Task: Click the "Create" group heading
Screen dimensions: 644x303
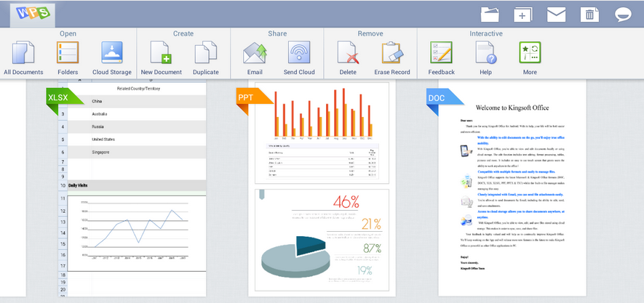Action: 183,33
